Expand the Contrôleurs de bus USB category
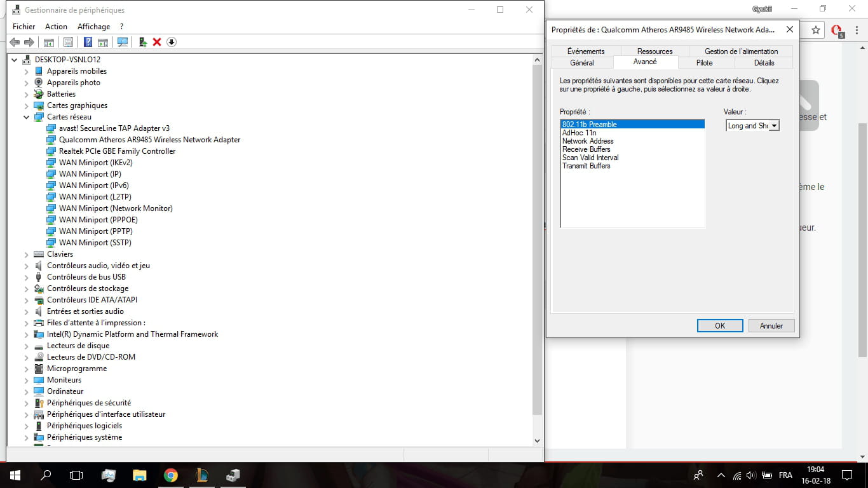This screenshot has height=488, width=868. (27, 277)
